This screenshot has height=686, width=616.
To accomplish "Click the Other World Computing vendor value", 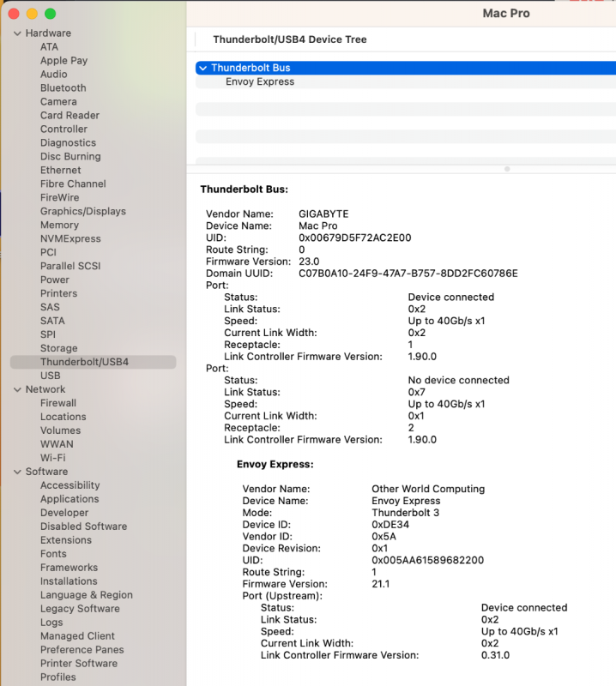I will [x=428, y=489].
